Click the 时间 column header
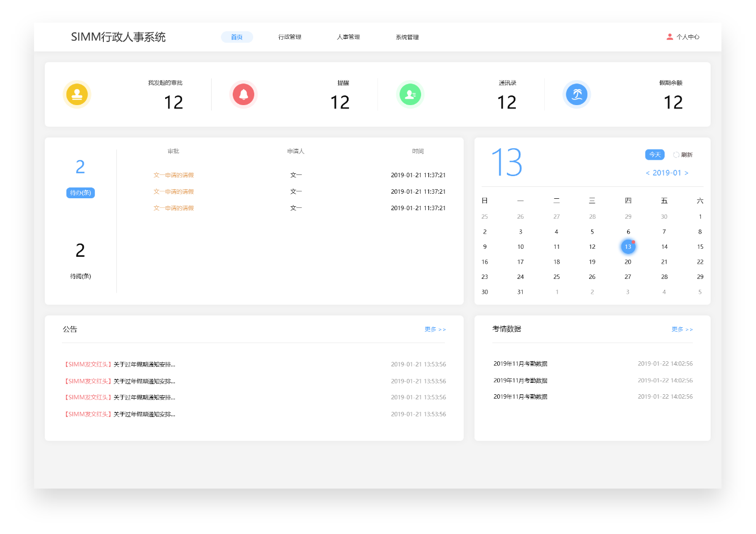The image size is (756, 534). pos(418,151)
